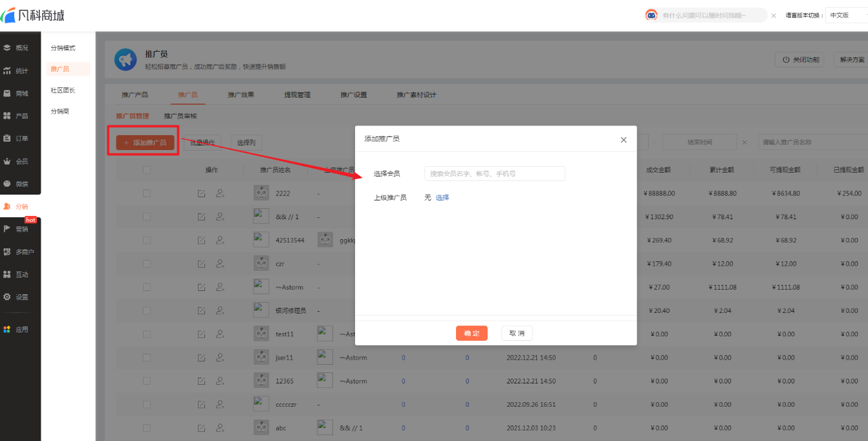This screenshot has width=868, height=441.
Task: Switch to the 提现管理 tab
Action: pyautogui.click(x=298, y=95)
